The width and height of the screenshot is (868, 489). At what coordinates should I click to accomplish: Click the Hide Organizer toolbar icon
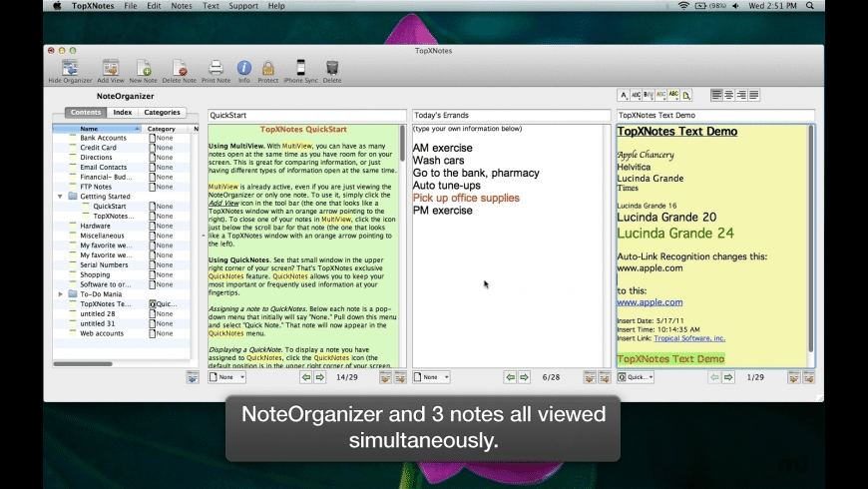pos(70,68)
